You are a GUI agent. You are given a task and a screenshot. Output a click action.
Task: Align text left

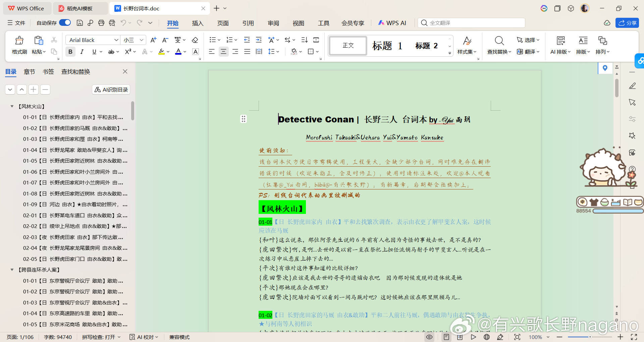click(x=212, y=52)
